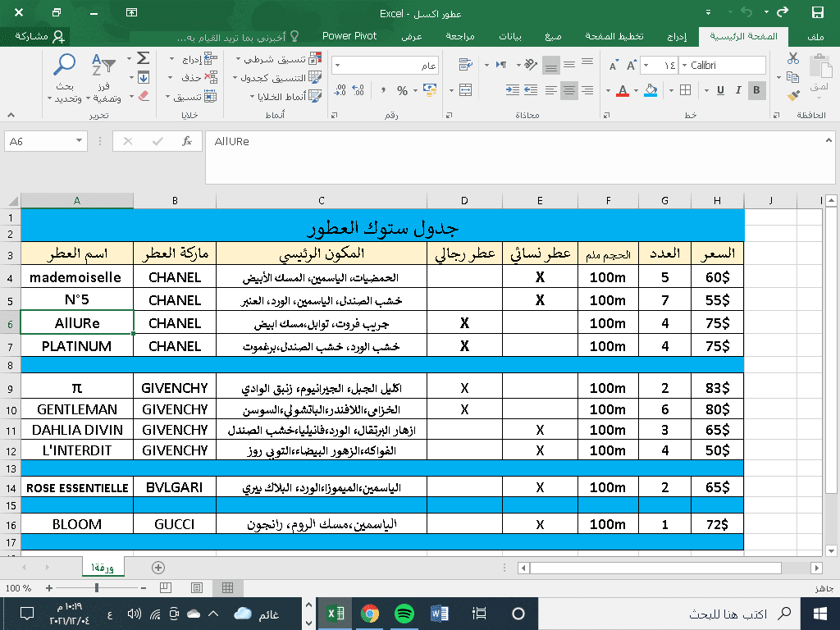Click the Tell Me search box in the ribbon
The width and height of the screenshot is (840, 630).
pos(238,37)
